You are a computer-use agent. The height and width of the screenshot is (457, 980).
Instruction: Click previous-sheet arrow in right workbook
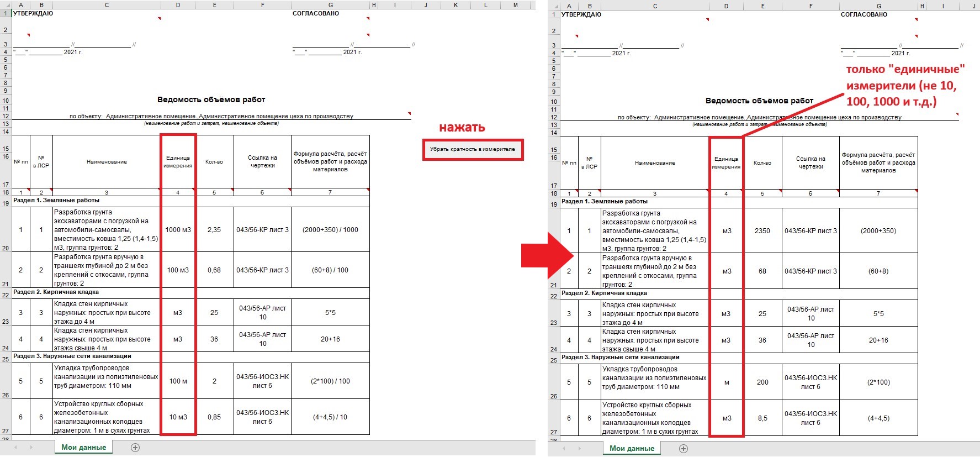(564, 449)
